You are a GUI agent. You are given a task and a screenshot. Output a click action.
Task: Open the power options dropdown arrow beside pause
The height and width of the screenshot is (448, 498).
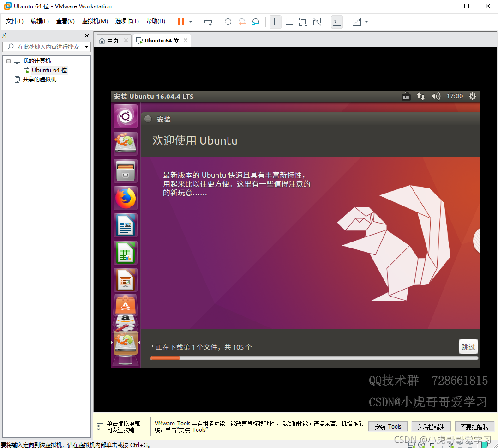coord(191,22)
